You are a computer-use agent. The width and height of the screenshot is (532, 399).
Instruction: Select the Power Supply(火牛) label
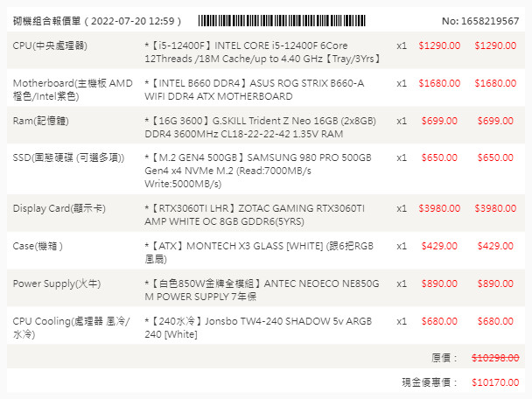[x=54, y=284]
